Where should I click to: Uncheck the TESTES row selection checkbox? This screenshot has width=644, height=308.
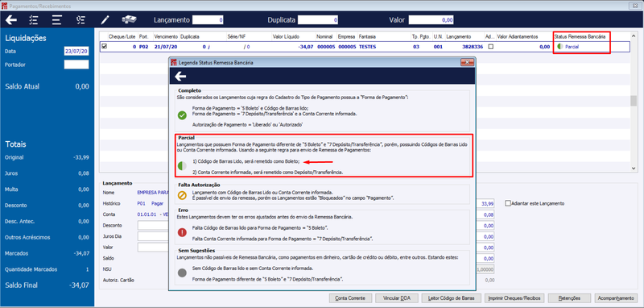point(104,47)
